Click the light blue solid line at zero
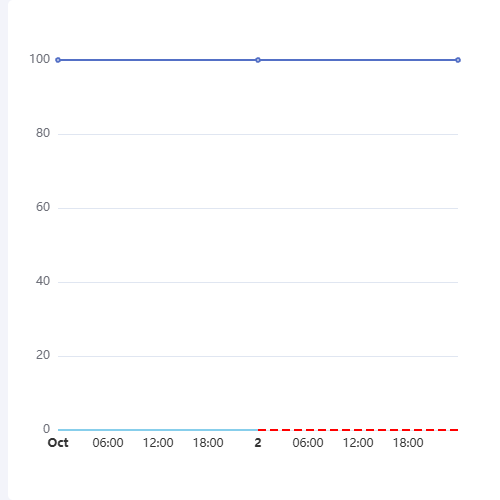The height and width of the screenshot is (500, 500). tap(158, 430)
